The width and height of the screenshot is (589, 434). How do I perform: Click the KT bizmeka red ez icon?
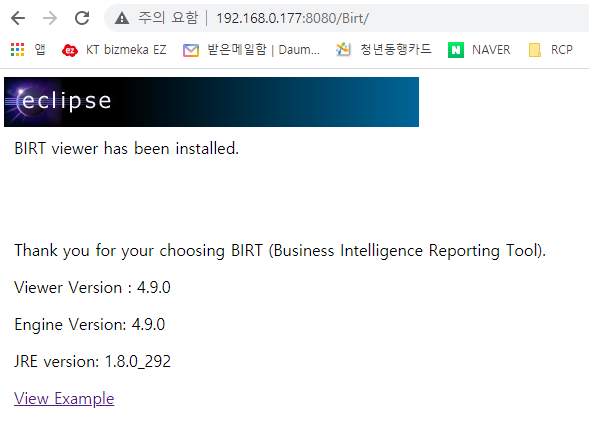[x=70, y=50]
